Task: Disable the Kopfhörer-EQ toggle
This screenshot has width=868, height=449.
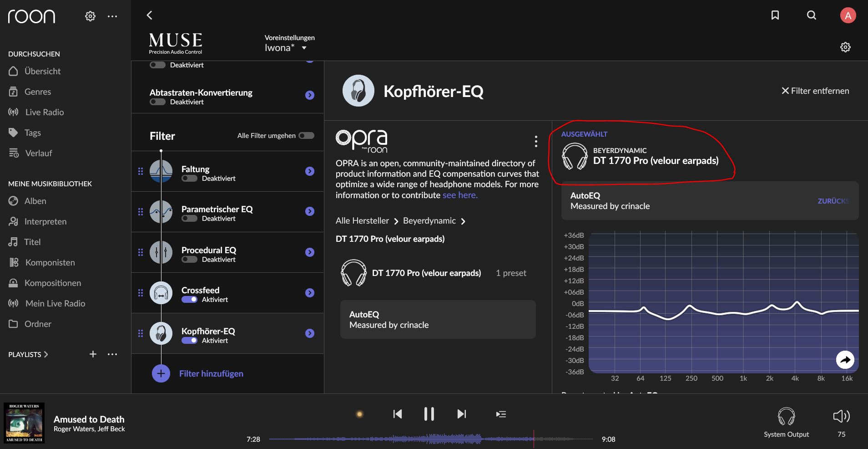Action: 189,341
